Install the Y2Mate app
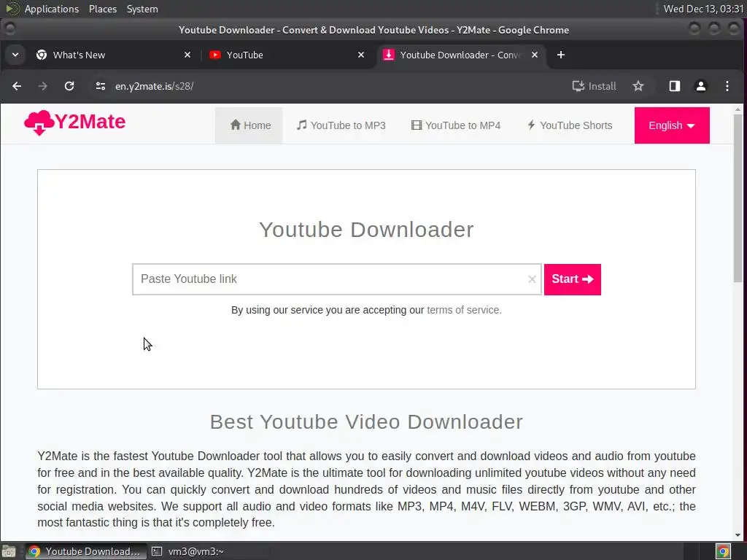 tap(594, 86)
